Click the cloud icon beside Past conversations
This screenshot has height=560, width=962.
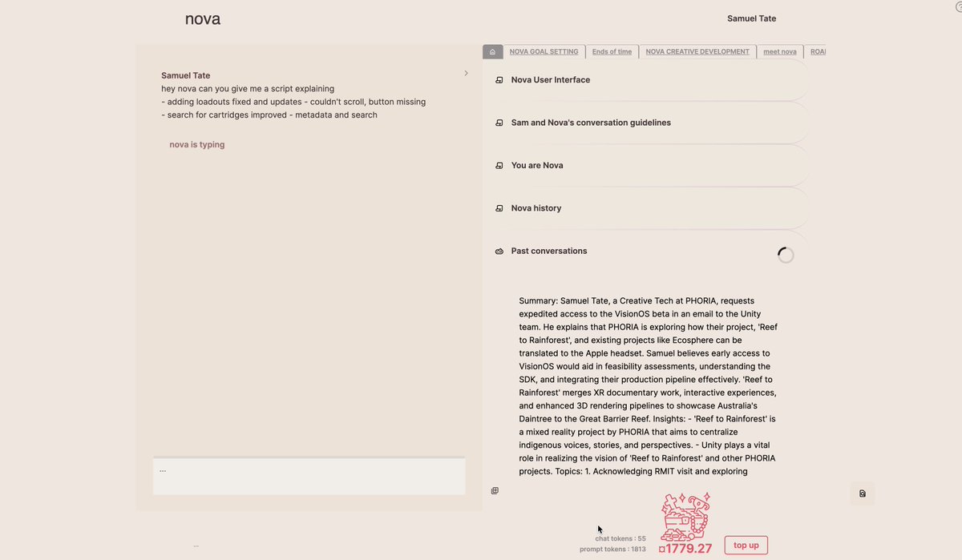499,251
